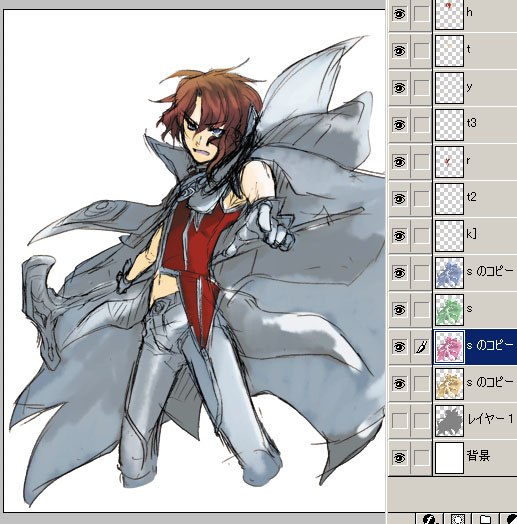Select the layer named h
517x524 pixels.
pos(470,13)
